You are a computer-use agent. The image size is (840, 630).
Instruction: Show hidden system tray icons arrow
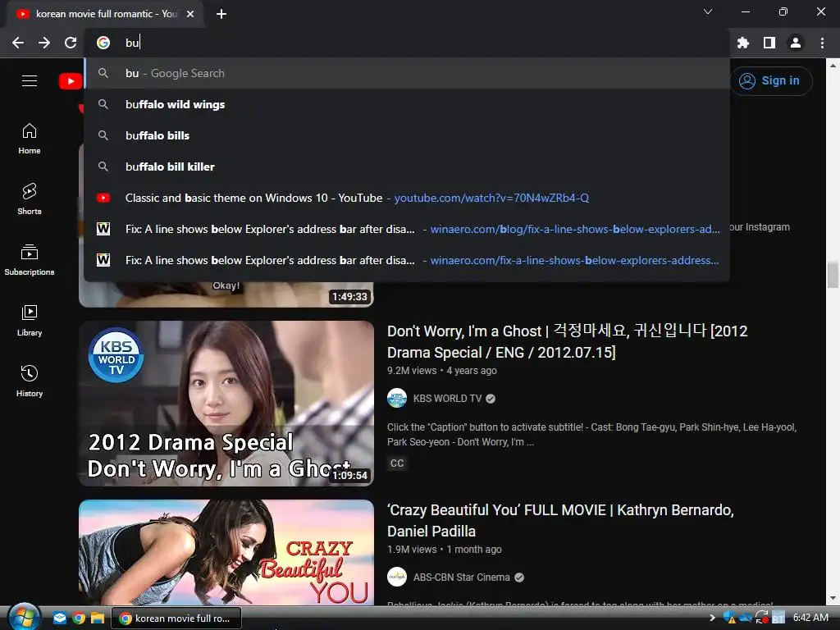[x=712, y=618]
